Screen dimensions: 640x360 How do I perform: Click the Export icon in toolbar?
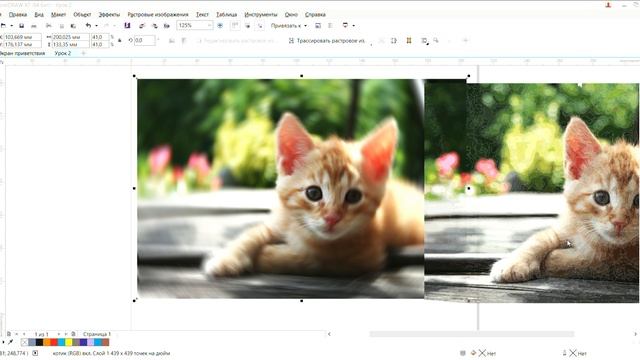click(154, 26)
